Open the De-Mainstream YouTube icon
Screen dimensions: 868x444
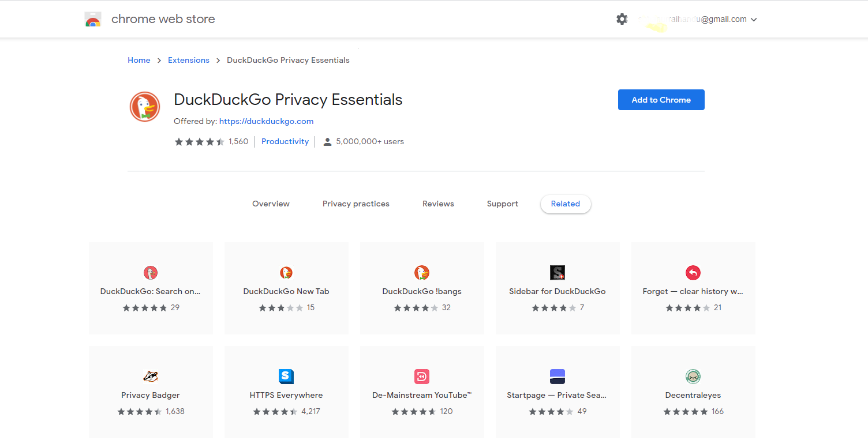click(x=422, y=377)
